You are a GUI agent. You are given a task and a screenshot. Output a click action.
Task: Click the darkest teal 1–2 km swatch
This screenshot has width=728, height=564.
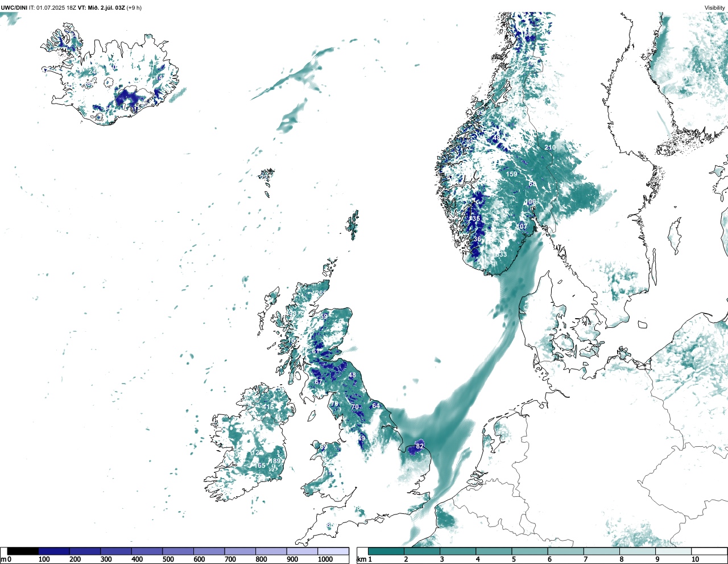click(x=386, y=551)
